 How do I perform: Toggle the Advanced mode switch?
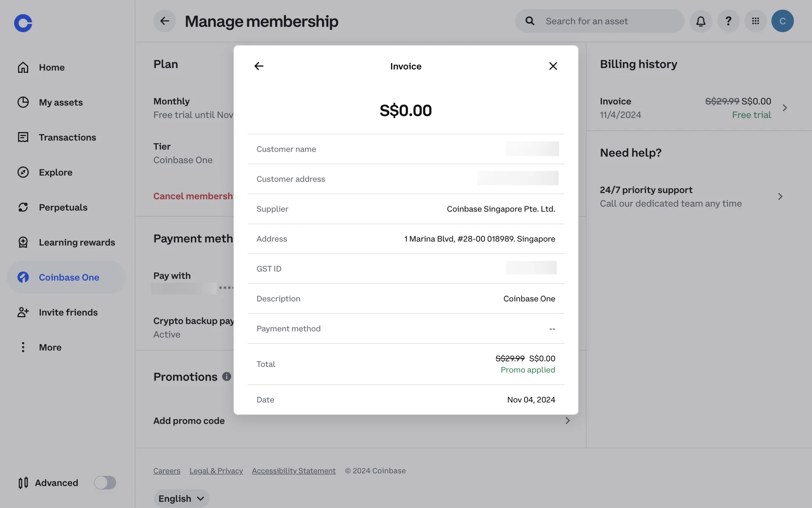pyautogui.click(x=105, y=483)
